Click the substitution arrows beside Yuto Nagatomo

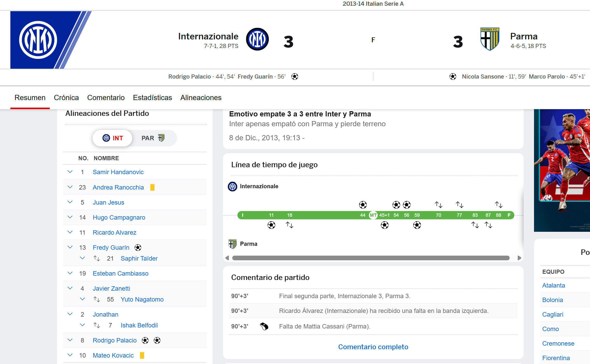[97, 299]
